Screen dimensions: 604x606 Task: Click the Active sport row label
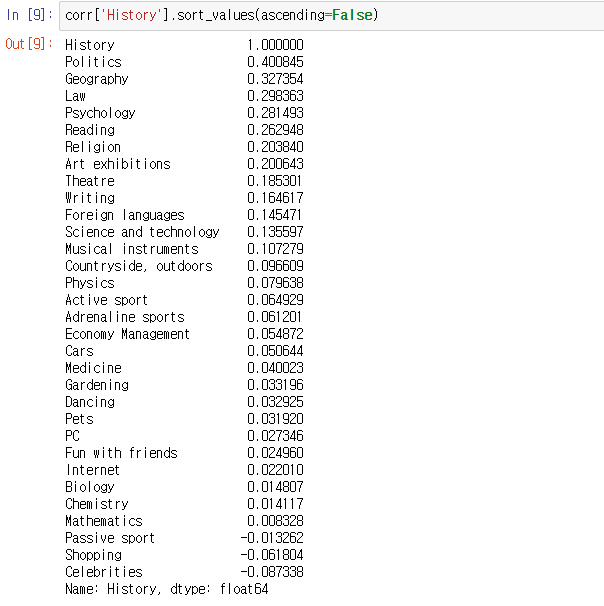pyautogui.click(x=106, y=300)
